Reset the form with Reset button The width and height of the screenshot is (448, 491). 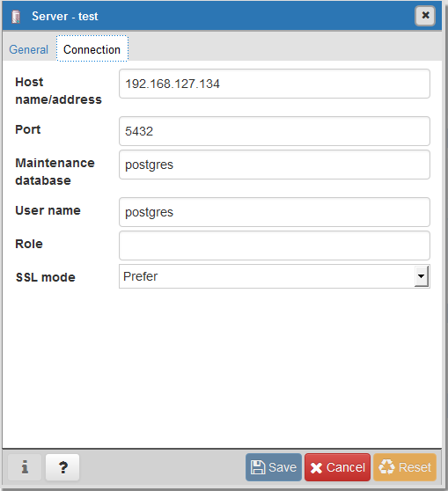405,467
